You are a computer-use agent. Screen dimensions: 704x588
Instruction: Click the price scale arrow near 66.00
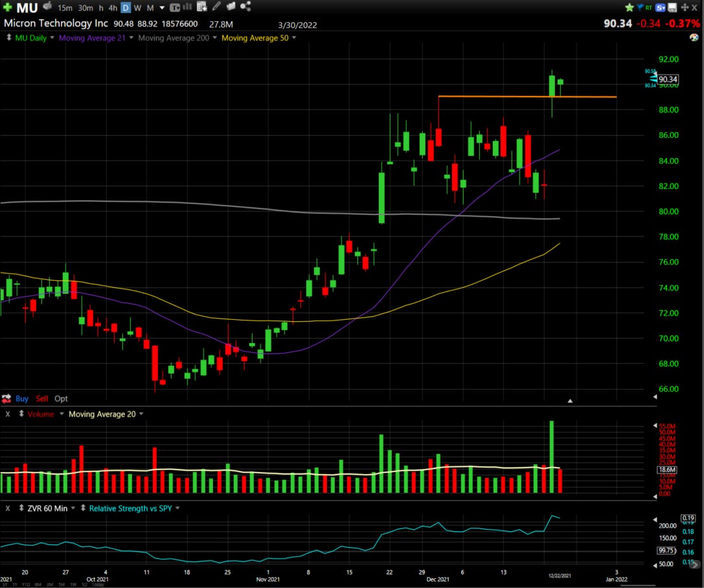coord(655,397)
